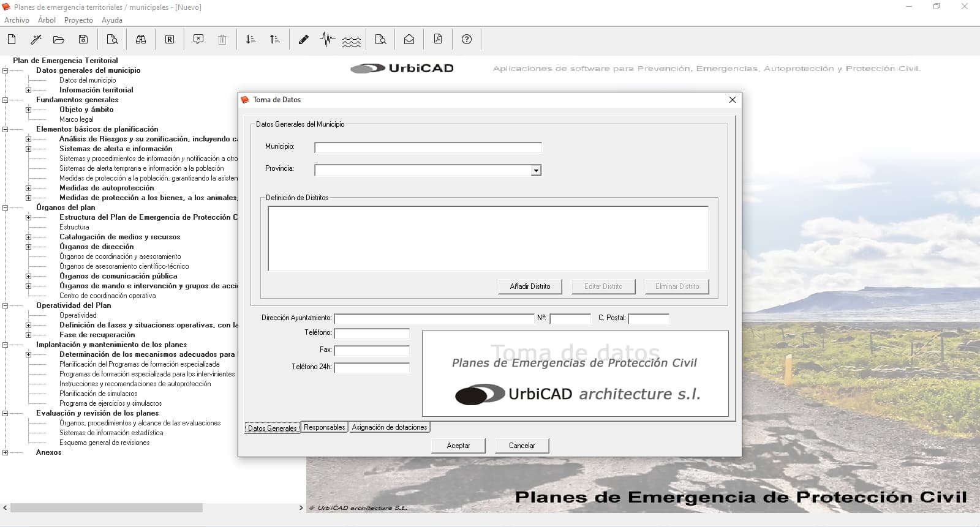
Task: Open the Archivo menu
Action: coord(17,20)
